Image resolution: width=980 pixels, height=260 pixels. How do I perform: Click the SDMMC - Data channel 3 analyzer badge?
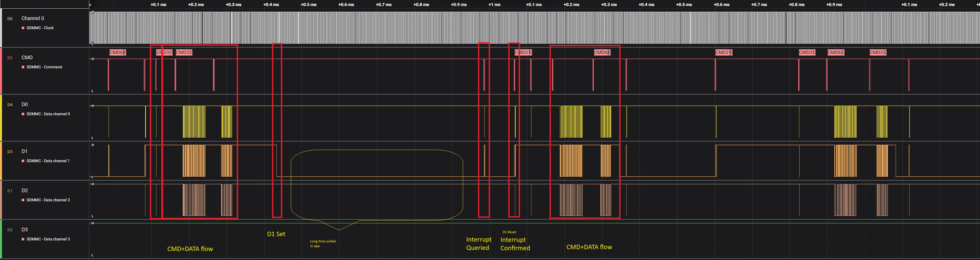point(23,239)
